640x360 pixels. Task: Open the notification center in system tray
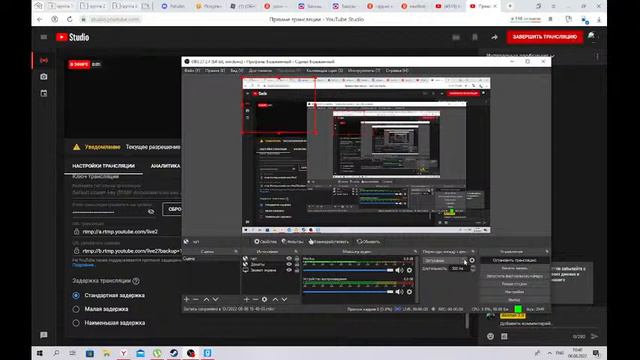click(x=596, y=353)
